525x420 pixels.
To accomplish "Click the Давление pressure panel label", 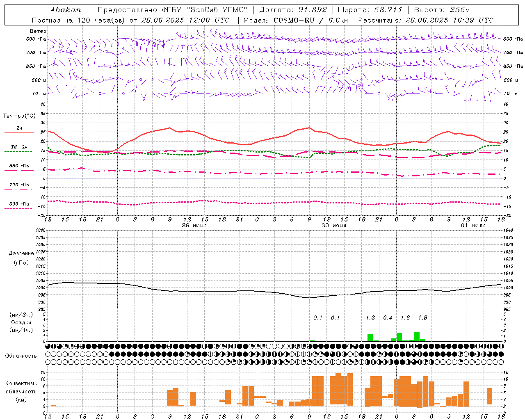I will [x=21, y=253].
